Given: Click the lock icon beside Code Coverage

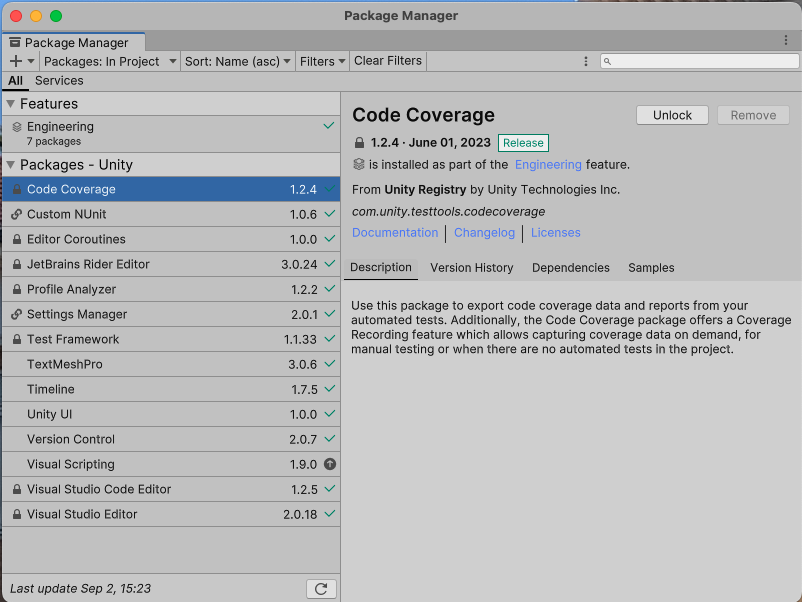Looking at the screenshot, I should point(17,190).
